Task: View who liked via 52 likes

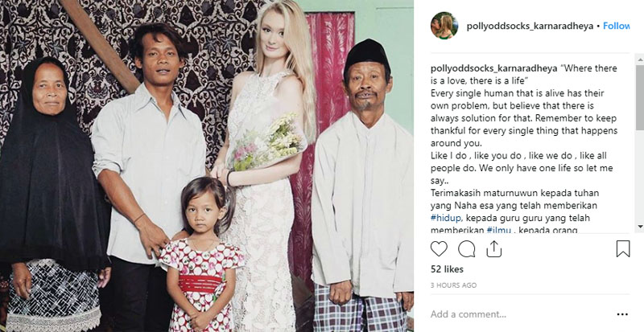Action: 447,269
